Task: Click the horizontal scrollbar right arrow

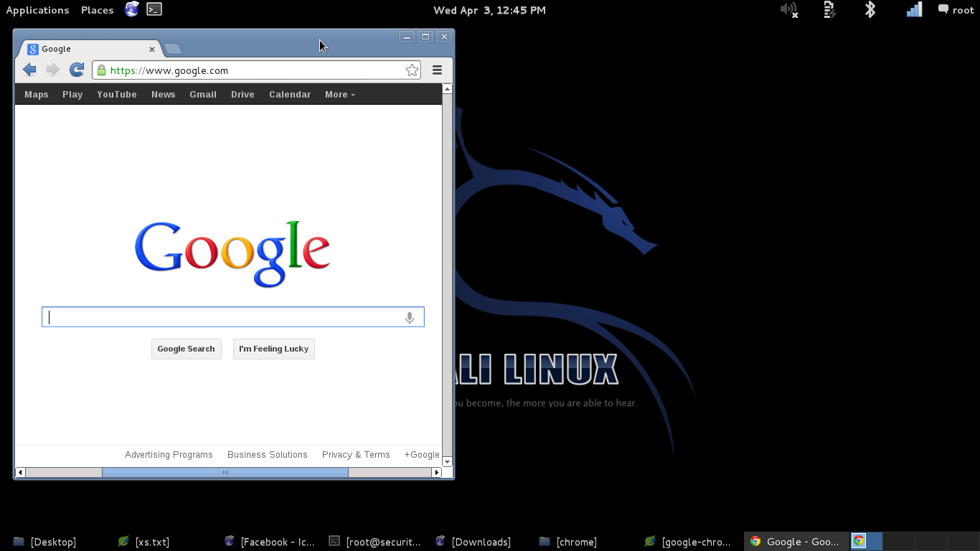Action: coord(436,472)
